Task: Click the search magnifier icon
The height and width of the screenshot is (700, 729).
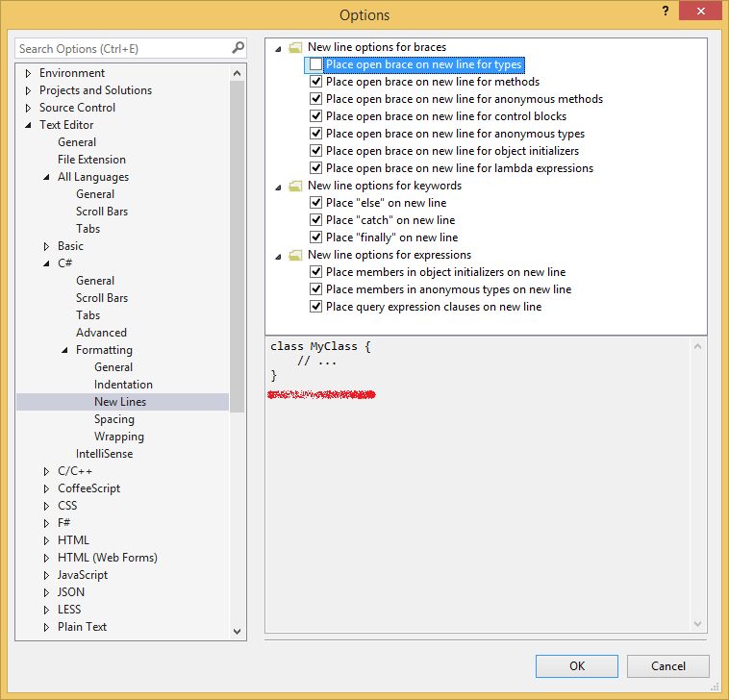Action: pos(238,47)
